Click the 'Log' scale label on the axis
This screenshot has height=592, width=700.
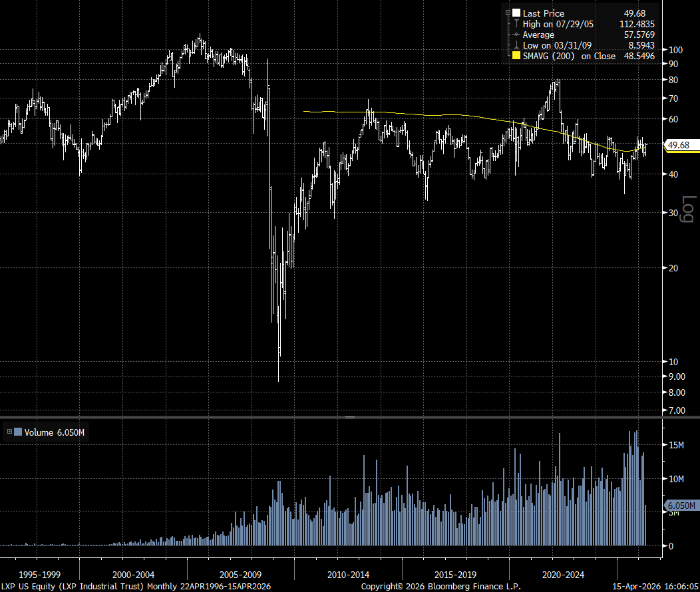pyautogui.click(x=689, y=209)
